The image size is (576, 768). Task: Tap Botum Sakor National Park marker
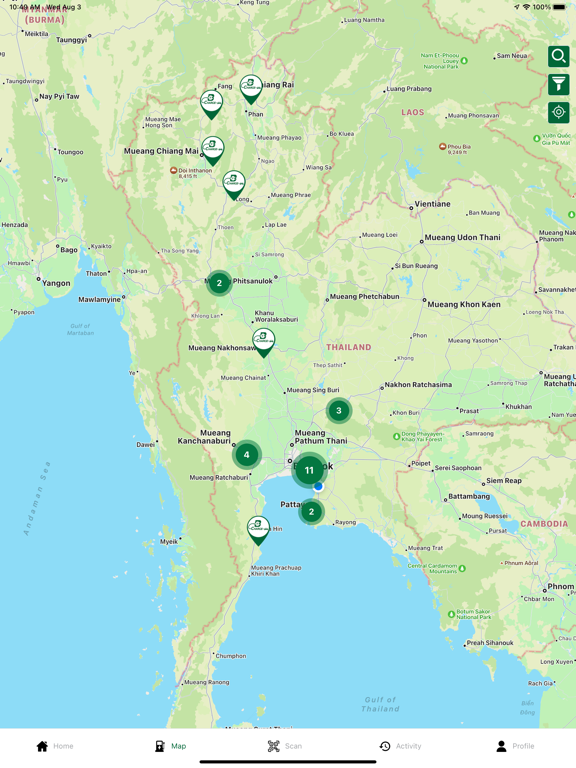pyautogui.click(x=452, y=614)
